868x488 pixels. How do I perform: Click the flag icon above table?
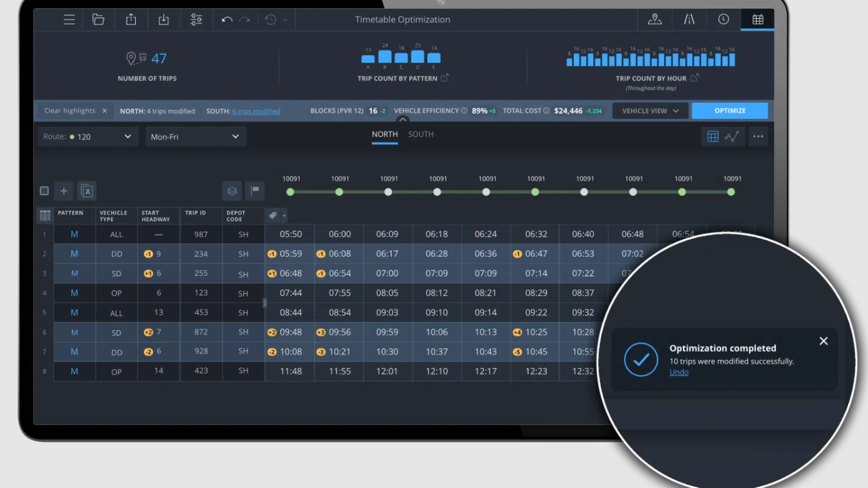click(x=255, y=191)
